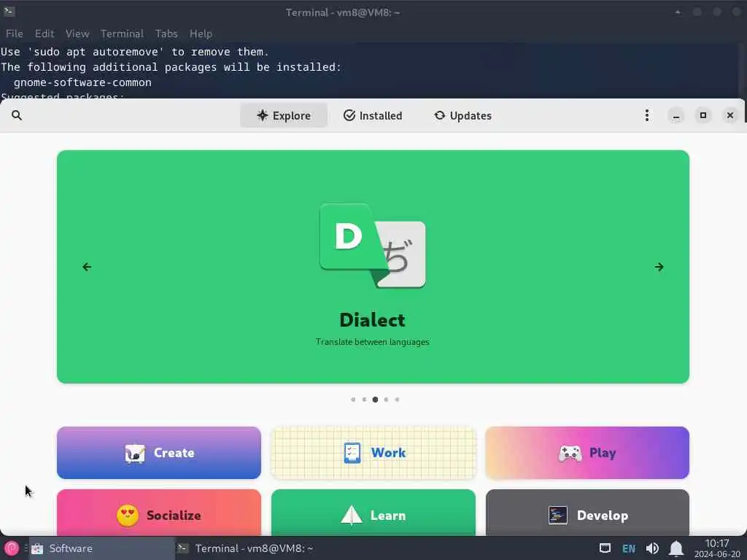The height and width of the screenshot is (560, 747).
Task: Open the Create category
Action: [x=158, y=453]
